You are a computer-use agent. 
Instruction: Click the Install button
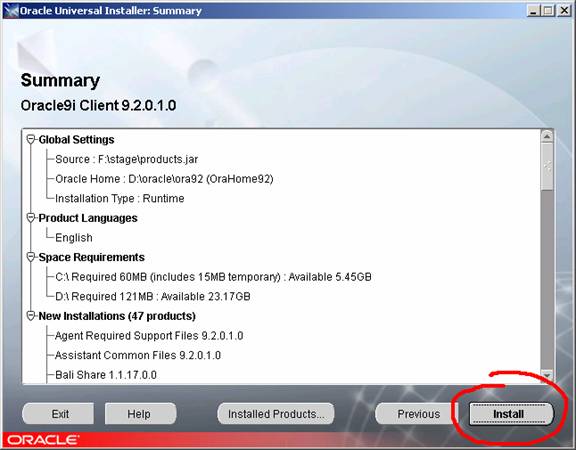click(511, 414)
